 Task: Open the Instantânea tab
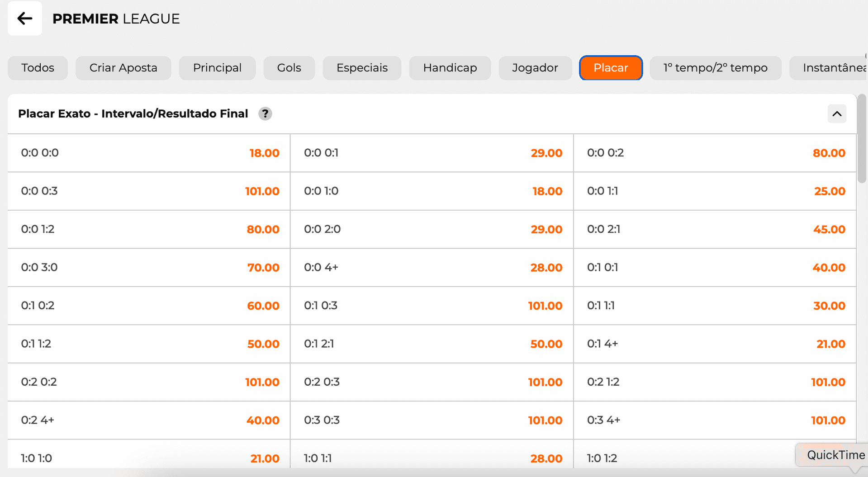[x=829, y=68]
